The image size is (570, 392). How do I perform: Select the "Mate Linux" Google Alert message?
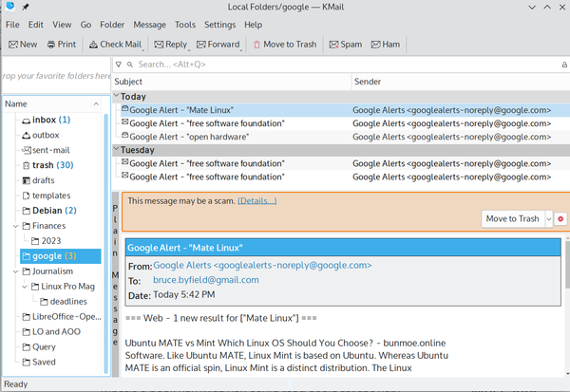point(345,110)
